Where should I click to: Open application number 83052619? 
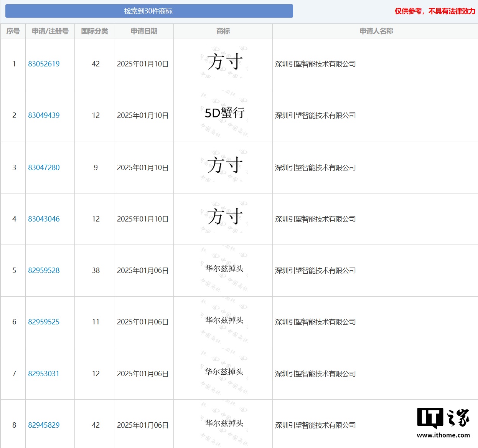(x=44, y=64)
